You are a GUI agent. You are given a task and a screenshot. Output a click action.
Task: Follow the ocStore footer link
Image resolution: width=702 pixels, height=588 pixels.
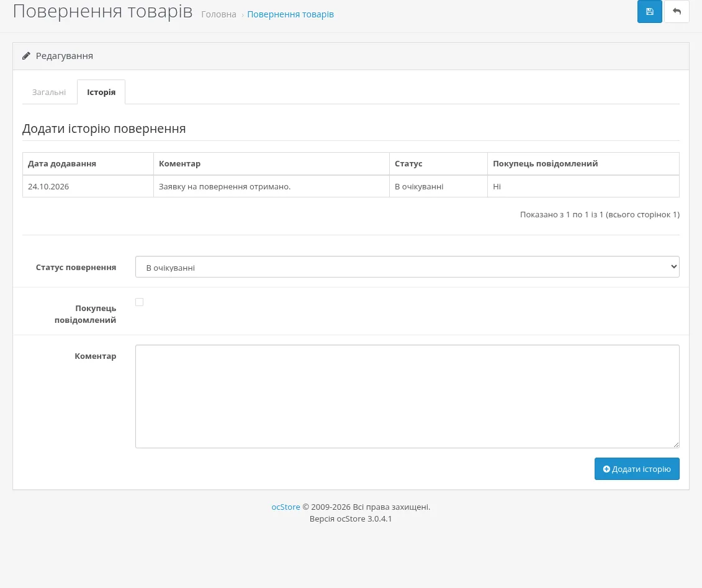coord(286,507)
